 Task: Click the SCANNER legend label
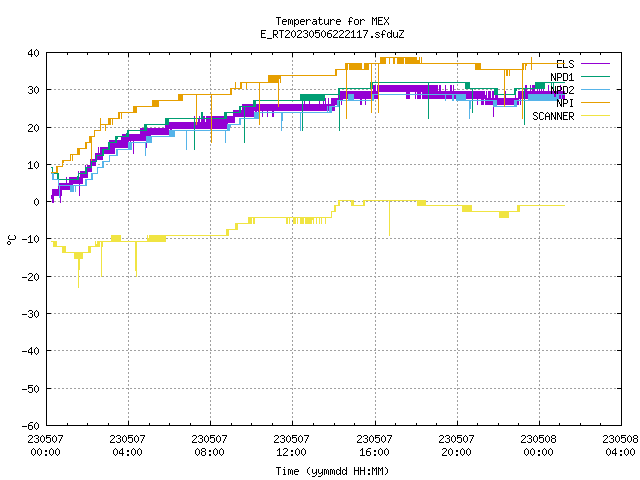click(553, 116)
